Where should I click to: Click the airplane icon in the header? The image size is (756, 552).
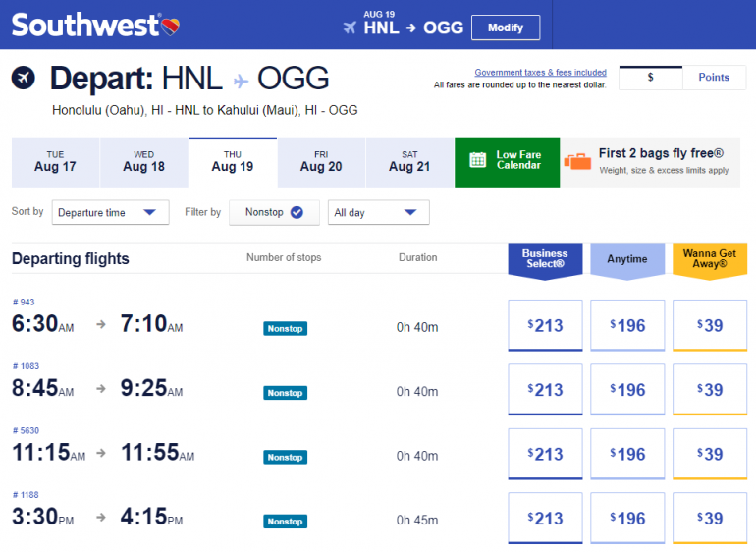coord(350,28)
